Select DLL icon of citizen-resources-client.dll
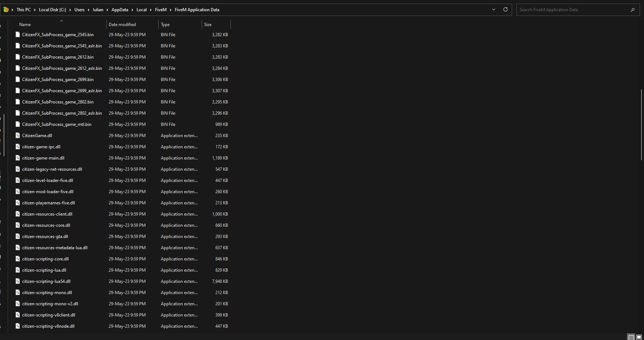Screen dimensions: 644x340 pyautogui.click(x=18, y=214)
